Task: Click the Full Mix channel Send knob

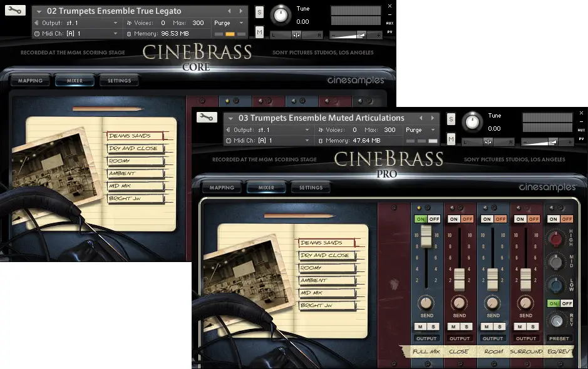Action: (426, 303)
